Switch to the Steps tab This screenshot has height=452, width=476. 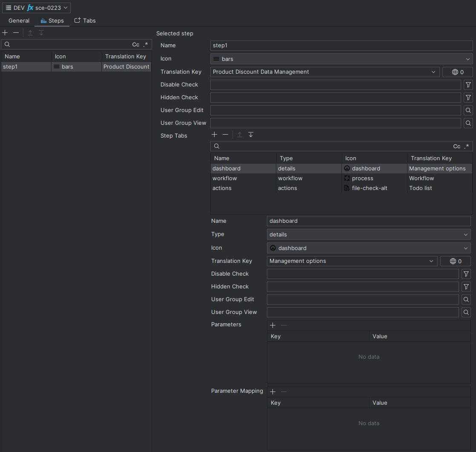pos(52,20)
